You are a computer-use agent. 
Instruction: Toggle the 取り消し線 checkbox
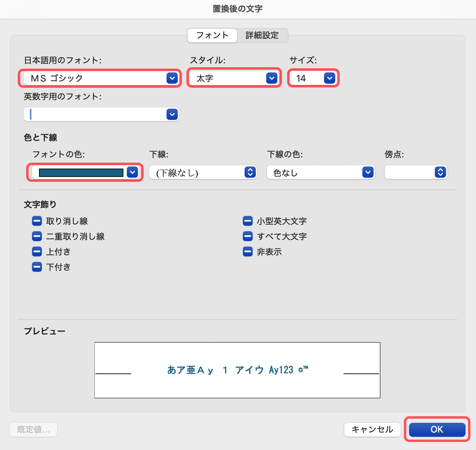(37, 221)
